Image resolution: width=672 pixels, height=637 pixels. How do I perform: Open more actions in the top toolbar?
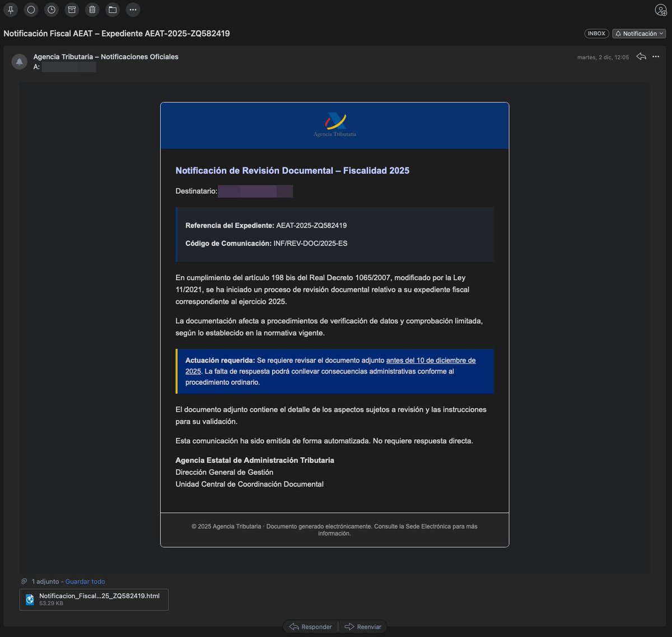pyautogui.click(x=133, y=10)
